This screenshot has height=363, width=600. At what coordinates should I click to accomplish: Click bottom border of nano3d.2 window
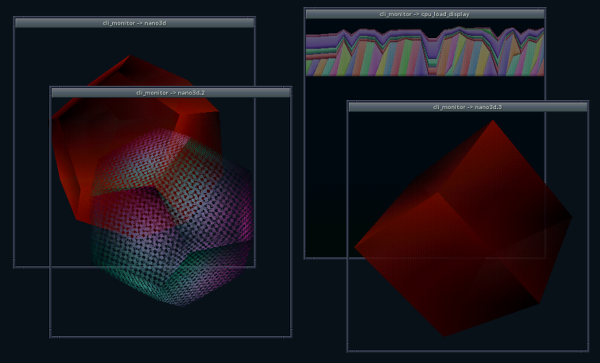pos(171,337)
